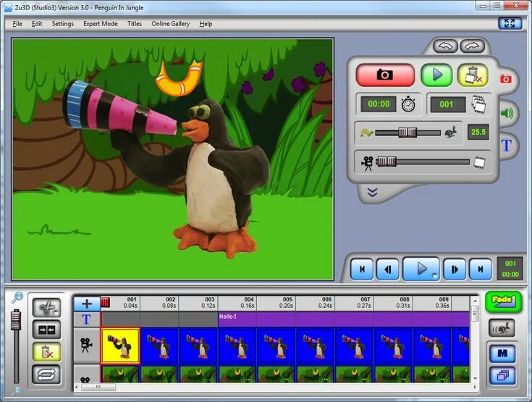532x402 pixels.
Task: Add a new track with the plus button
Action: pyautogui.click(x=87, y=303)
